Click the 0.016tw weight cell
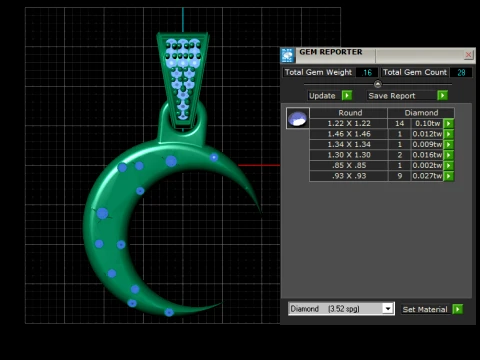The height and width of the screenshot is (360, 480). point(427,155)
